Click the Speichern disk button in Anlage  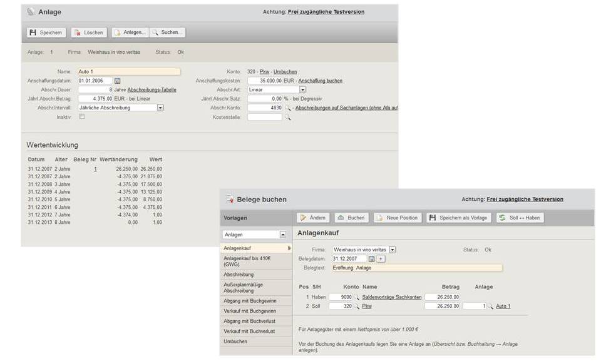pyautogui.click(x=46, y=33)
